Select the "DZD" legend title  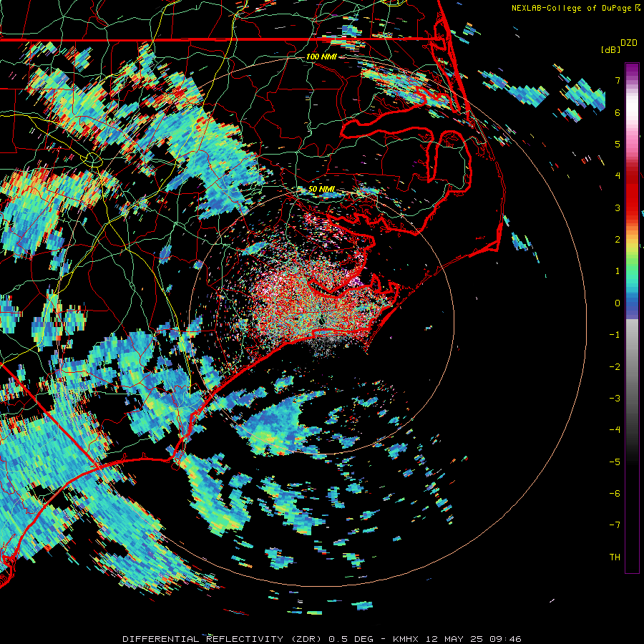click(629, 43)
